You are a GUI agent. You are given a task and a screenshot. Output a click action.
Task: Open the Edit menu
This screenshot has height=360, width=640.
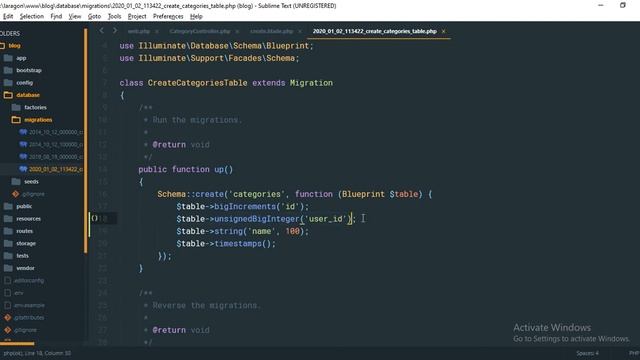8,16
